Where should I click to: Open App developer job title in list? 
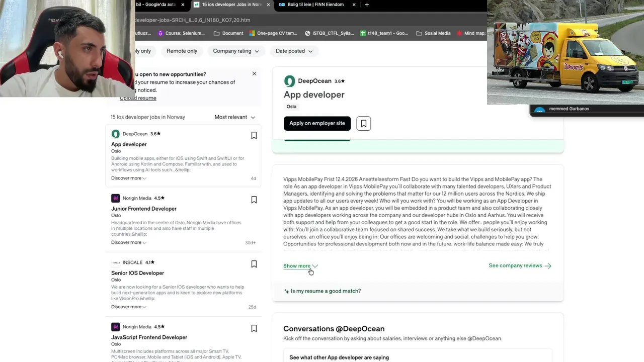tap(129, 144)
